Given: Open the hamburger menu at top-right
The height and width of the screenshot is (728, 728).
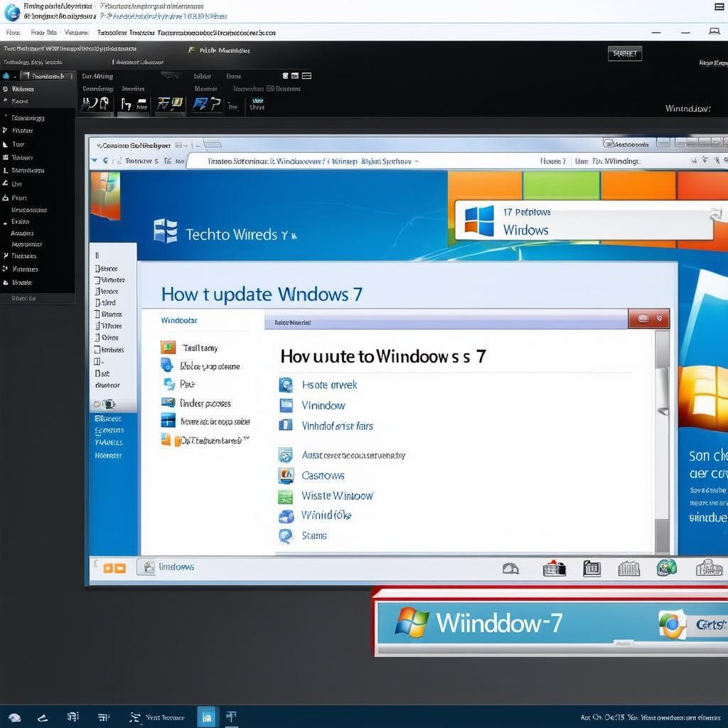Looking at the screenshot, I should pyautogui.click(x=719, y=6).
